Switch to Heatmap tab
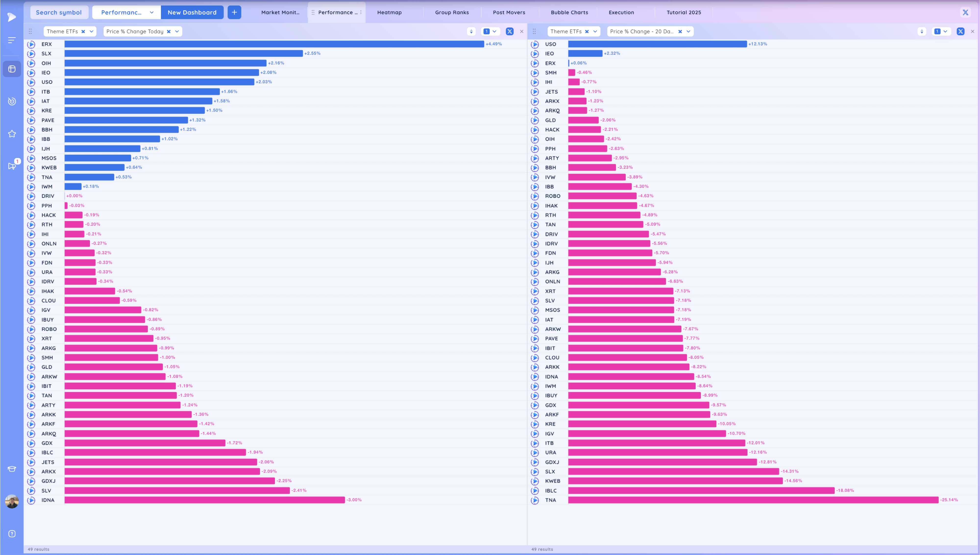980x555 pixels. click(x=389, y=12)
